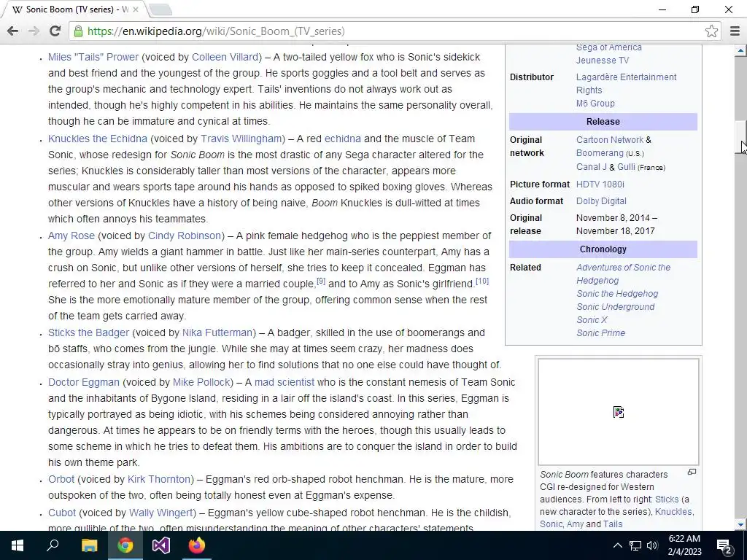Open the Doctor Eggman link
747x560 pixels.
click(84, 382)
